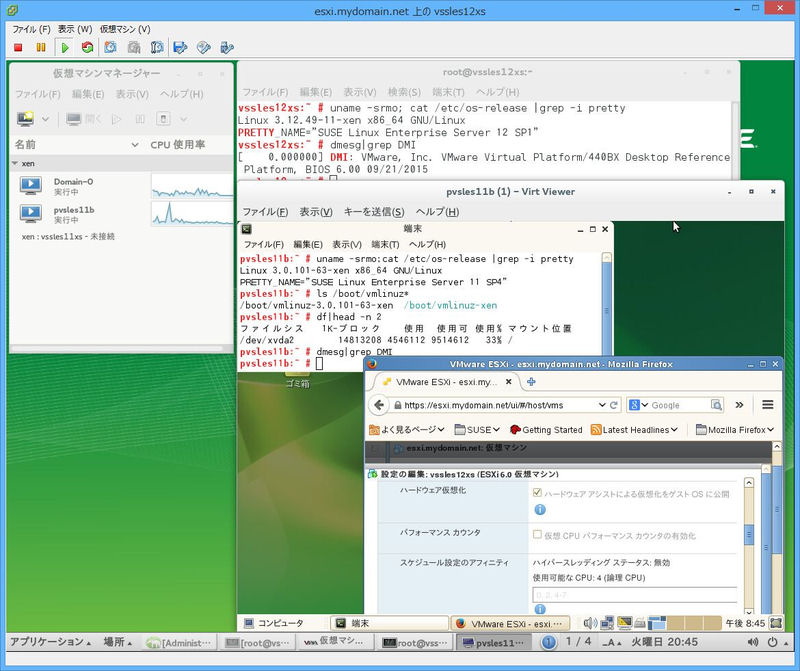Click the search magnifier icon in Firefox search box
This screenshot has width=800, height=671.
tap(716, 405)
